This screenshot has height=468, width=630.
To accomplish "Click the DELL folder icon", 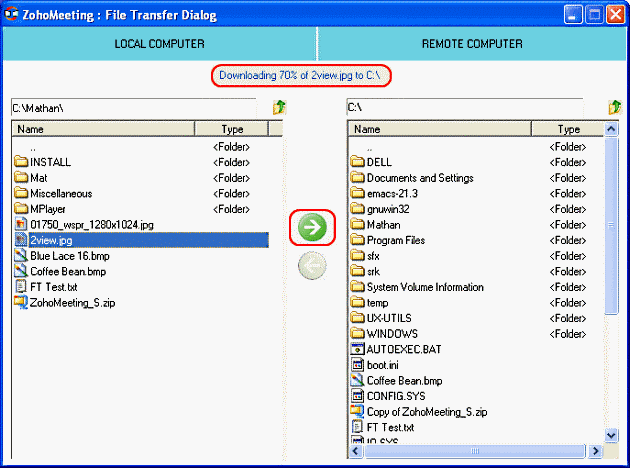I will tap(358, 162).
